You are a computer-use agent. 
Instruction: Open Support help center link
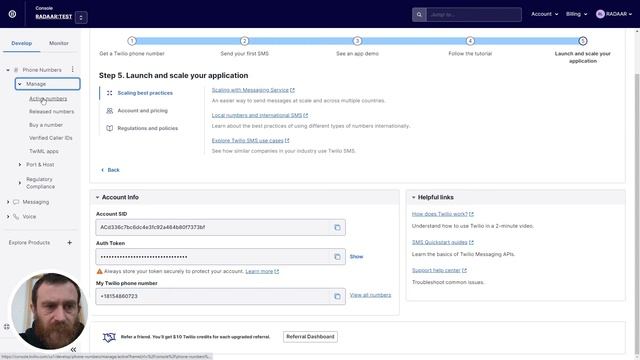click(x=439, y=271)
